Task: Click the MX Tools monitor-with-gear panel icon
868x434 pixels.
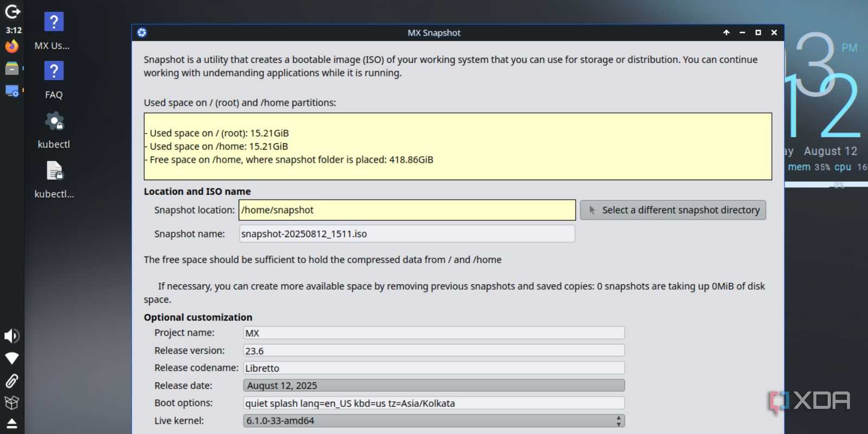Action: pos(12,91)
